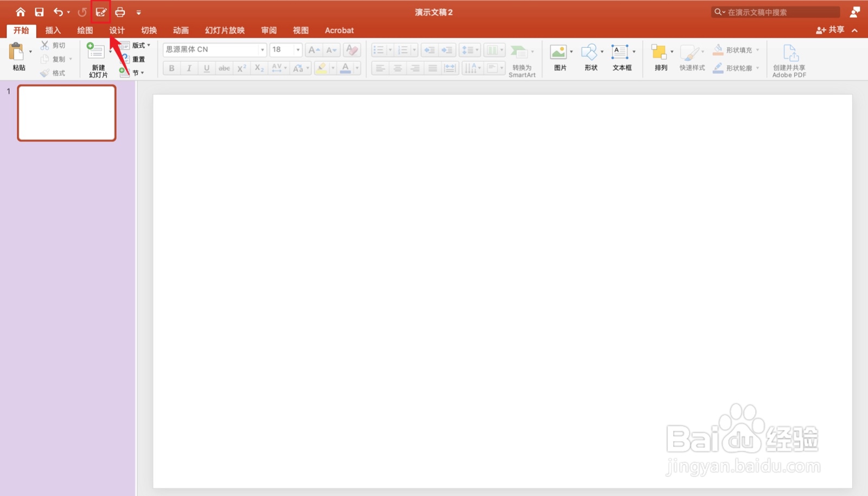
Task: Align text left
Action: pyautogui.click(x=380, y=68)
